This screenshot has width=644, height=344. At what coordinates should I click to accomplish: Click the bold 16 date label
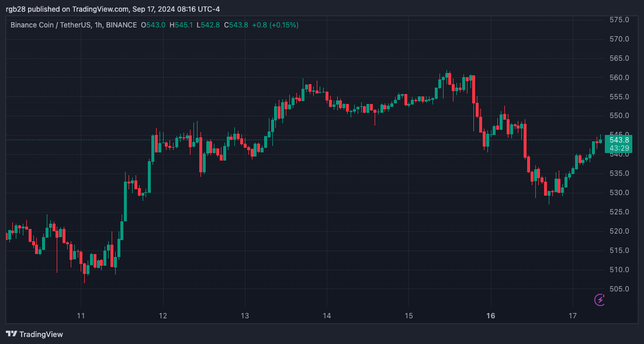(490, 315)
